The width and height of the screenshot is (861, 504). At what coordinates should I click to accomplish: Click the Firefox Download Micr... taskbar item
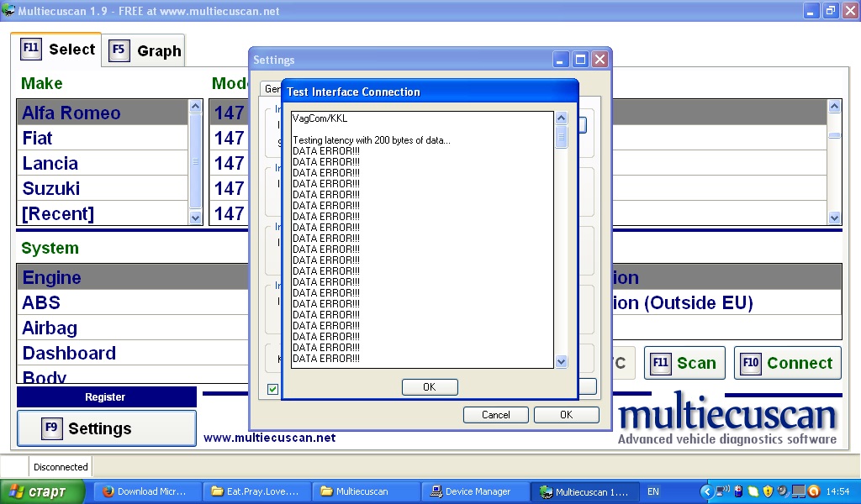pyautogui.click(x=146, y=491)
